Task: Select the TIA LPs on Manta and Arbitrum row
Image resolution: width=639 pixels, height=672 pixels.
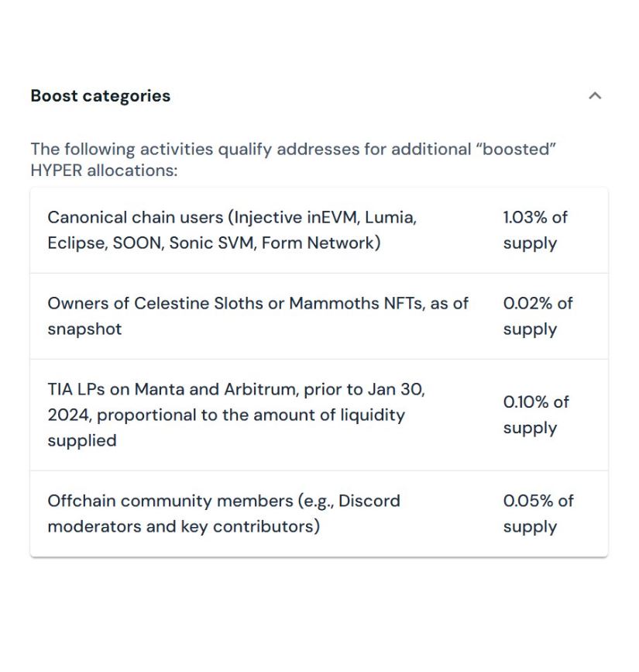Action: click(x=319, y=415)
